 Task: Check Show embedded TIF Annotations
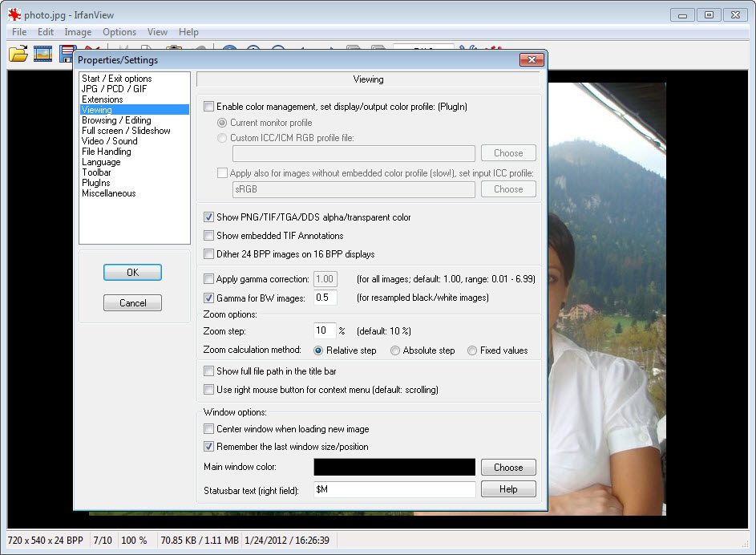click(x=208, y=235)
